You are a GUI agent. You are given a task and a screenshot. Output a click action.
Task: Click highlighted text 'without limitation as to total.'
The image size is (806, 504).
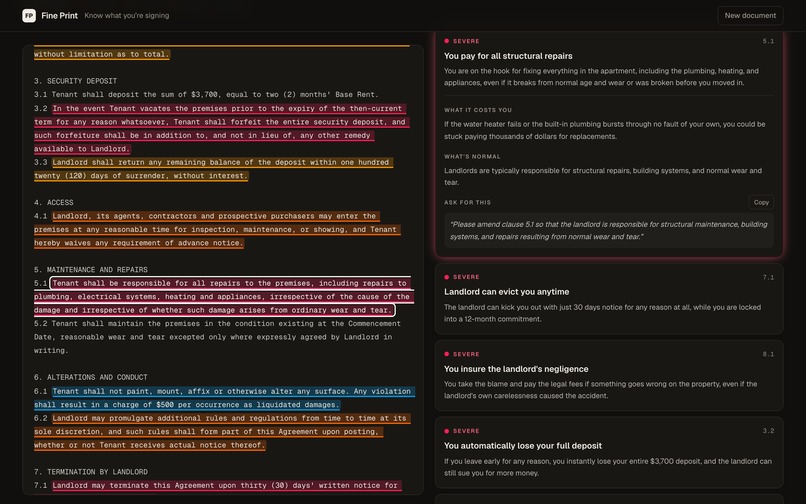[102, 54]
